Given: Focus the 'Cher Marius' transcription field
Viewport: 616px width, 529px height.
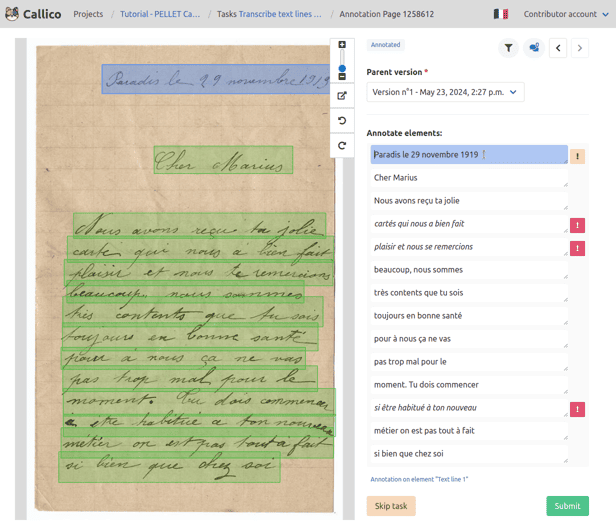Looking at the screenshot, I should pos(469,178).
